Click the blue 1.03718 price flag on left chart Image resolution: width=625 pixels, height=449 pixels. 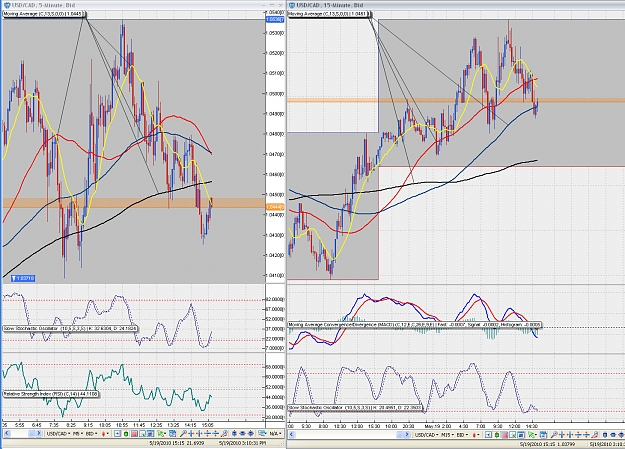(x=23, y=278)
